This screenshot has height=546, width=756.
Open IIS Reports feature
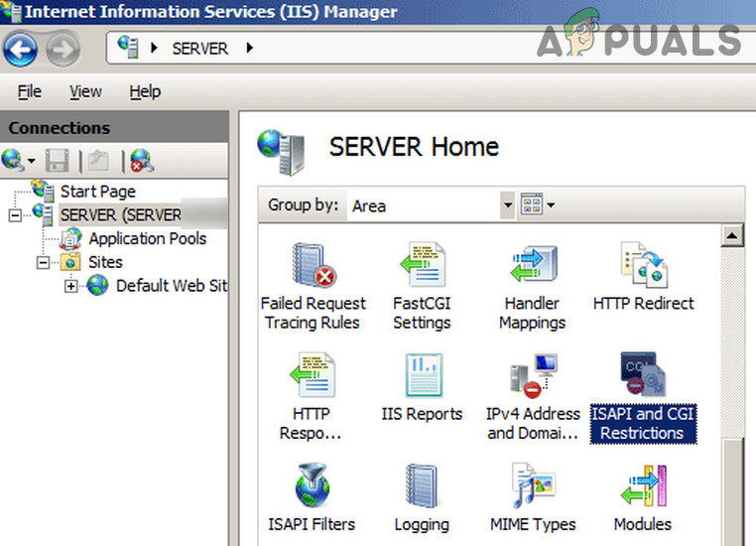(422, 388)
